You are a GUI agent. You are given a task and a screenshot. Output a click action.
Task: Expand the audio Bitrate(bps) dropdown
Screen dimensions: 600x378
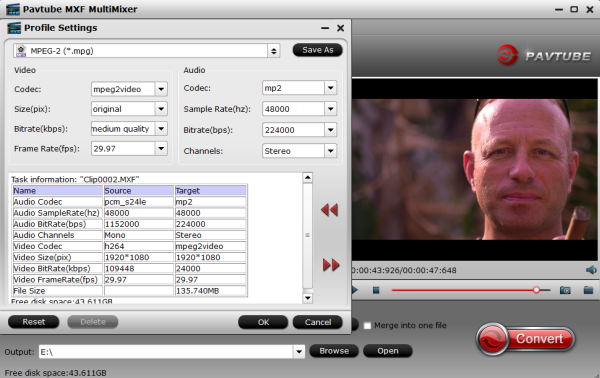pos(331,130)
